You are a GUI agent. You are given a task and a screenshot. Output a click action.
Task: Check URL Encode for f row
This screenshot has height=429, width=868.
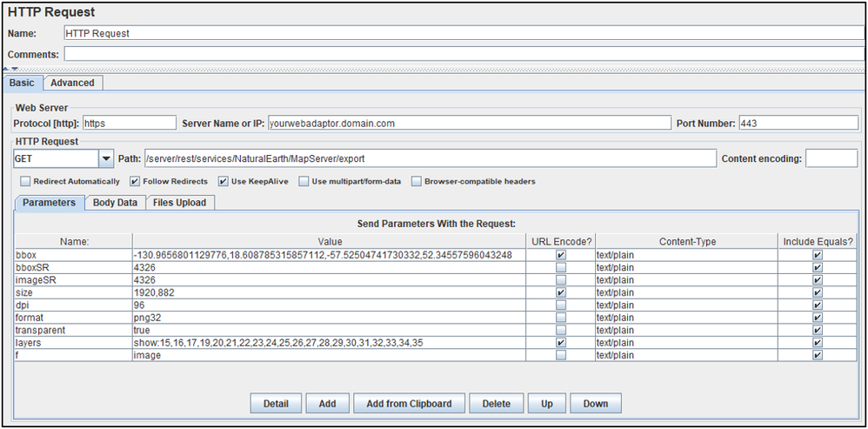point(561,355)
